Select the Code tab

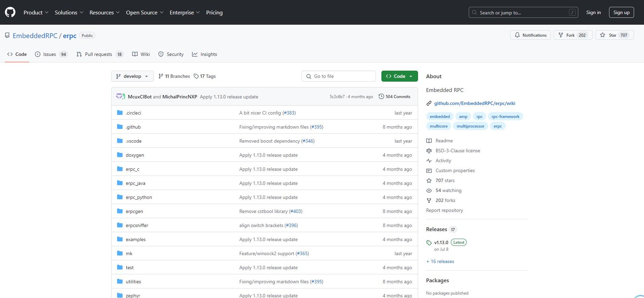click(x=17, y=54)
